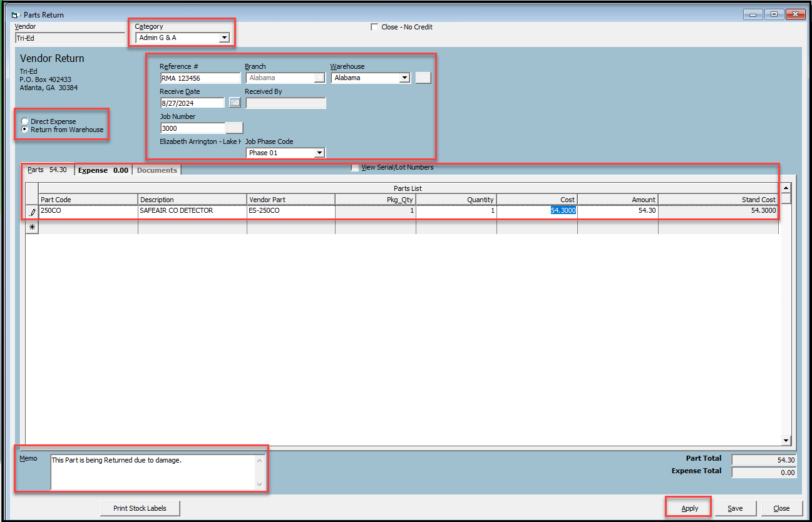The width and height of the screenshot is (812, 522).
Task: Click the ES-250CO vendor part cell
Action: pos(291,211)
